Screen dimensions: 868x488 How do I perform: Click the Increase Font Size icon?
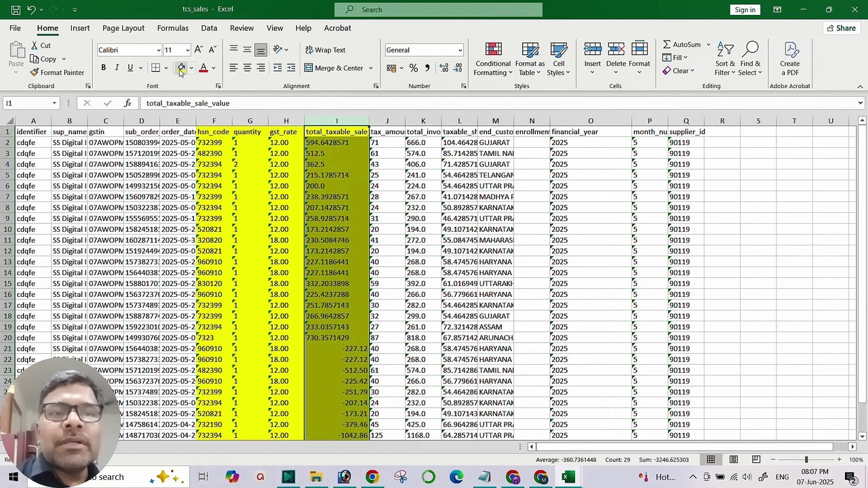click(198, 49)
